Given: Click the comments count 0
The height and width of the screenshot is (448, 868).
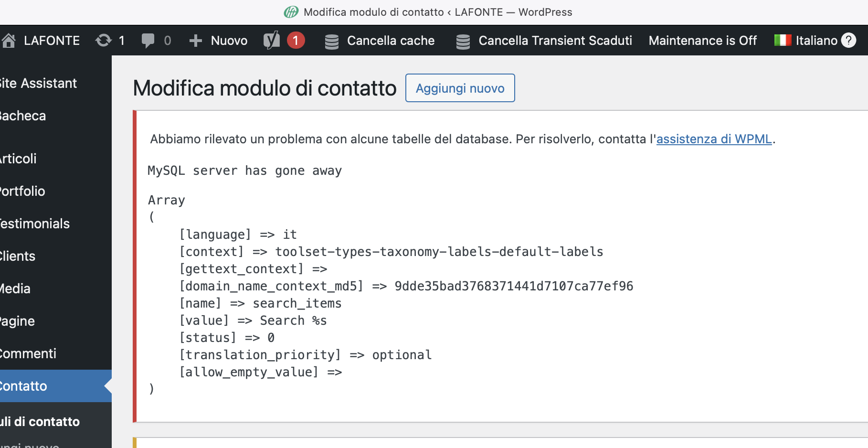Looking at the screenshot, I should point(168,41).
